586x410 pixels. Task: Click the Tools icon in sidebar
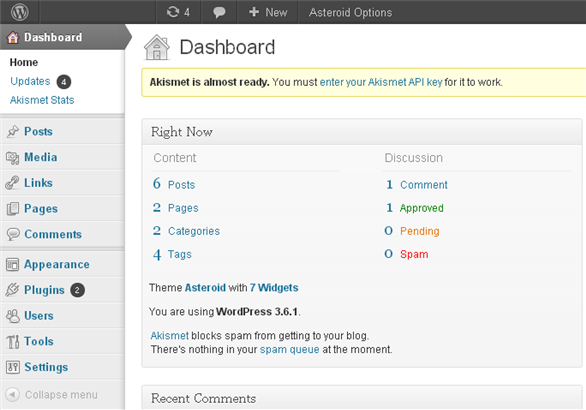[x=13, y=341]
